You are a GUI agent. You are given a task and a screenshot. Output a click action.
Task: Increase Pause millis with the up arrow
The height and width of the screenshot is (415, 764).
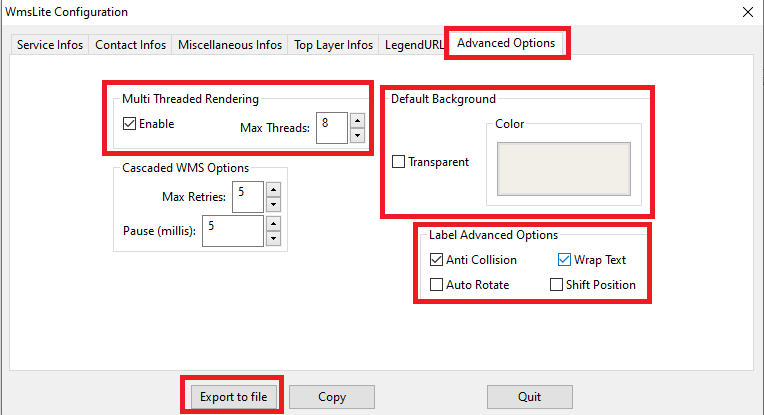point(274,224)
